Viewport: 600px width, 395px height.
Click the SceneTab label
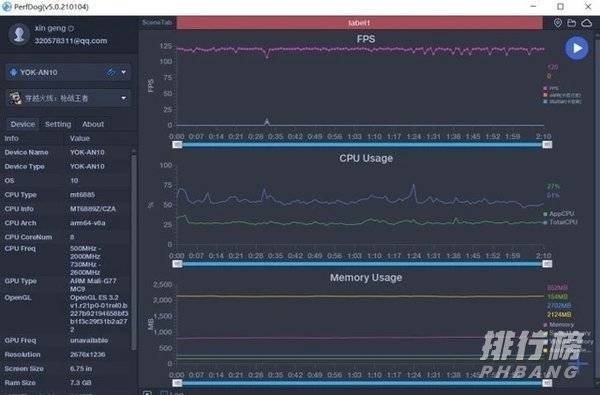click(x=157, y=23)
